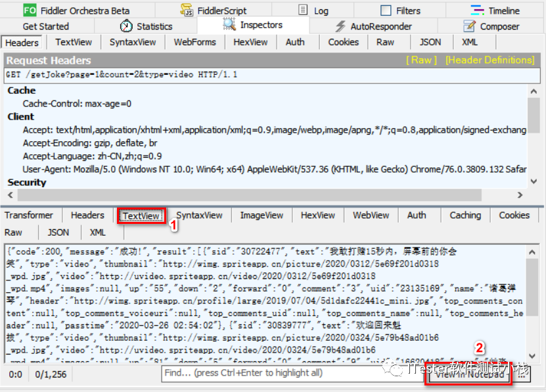Select response XML tab
546x392 pixels.
(97, 232)
